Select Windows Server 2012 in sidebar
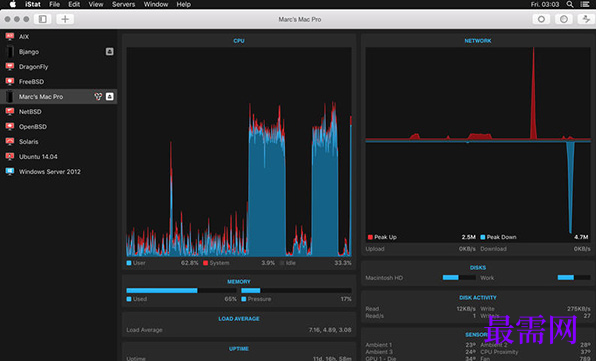This screenshot has width=596, height=361. tap(59, 172)
